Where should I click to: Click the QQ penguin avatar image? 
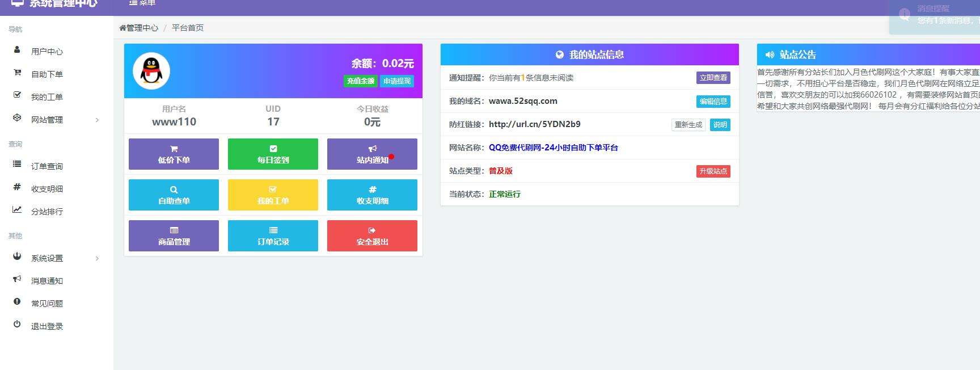151,71
